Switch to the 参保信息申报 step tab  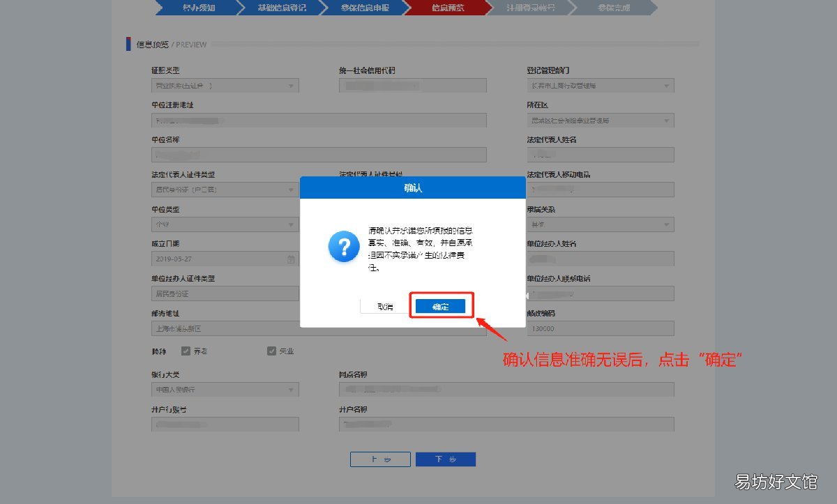point(364,8)
